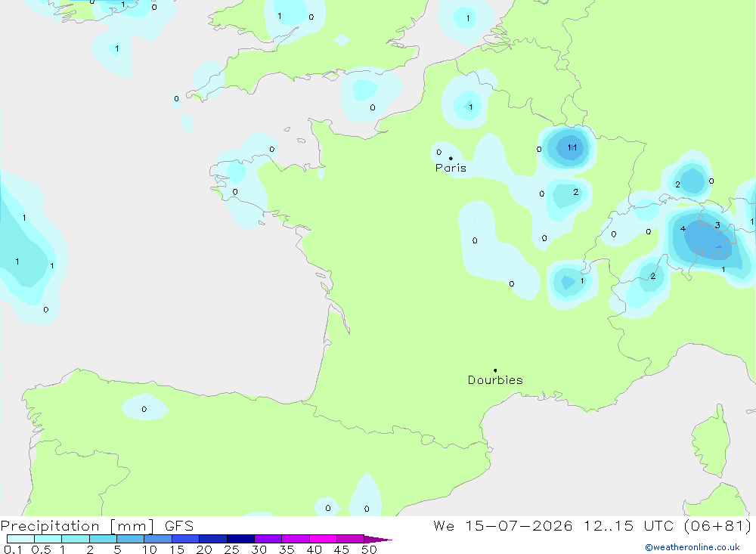The image size is (756, 554).
Task: Click the Paris city label
Action: click(x=451, y=168)
